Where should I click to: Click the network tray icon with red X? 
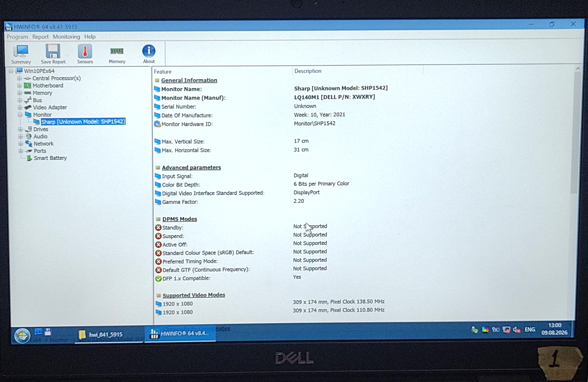(x=506, y=330)
